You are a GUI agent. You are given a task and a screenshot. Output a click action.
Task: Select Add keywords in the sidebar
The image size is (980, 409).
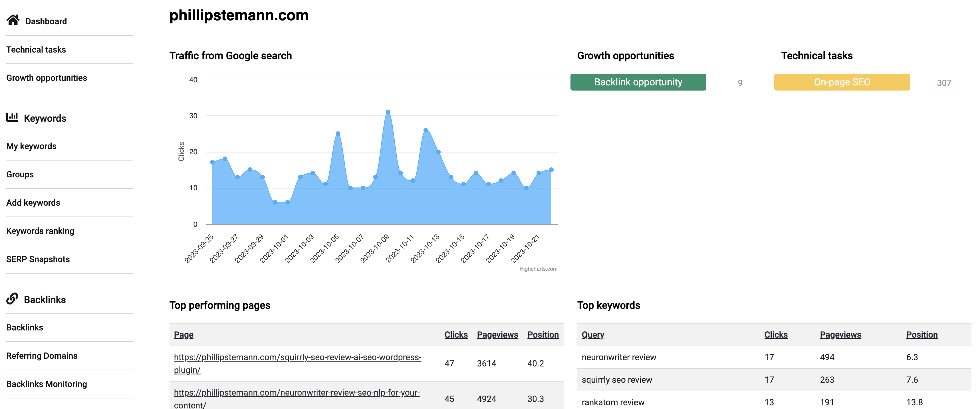pos(33,203)
